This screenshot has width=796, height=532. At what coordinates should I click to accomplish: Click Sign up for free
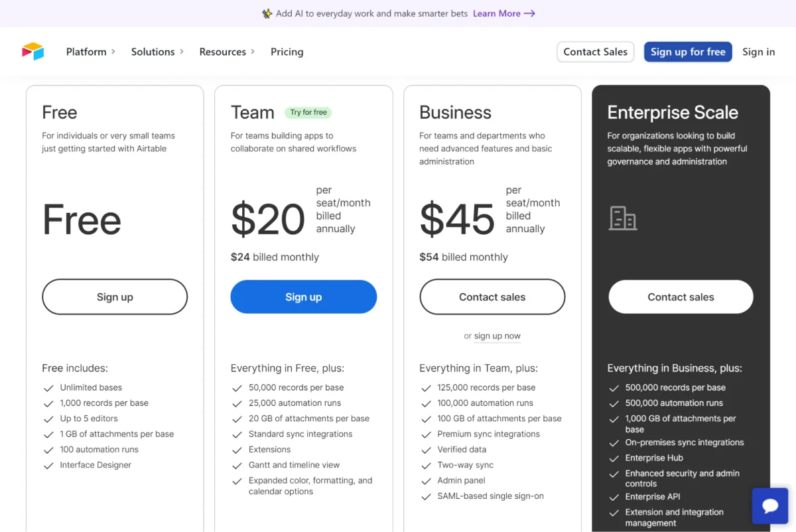(x=688, y=52)
